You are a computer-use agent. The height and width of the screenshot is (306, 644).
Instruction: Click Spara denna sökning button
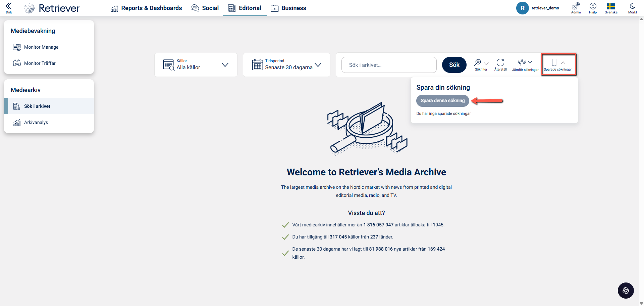443,100
